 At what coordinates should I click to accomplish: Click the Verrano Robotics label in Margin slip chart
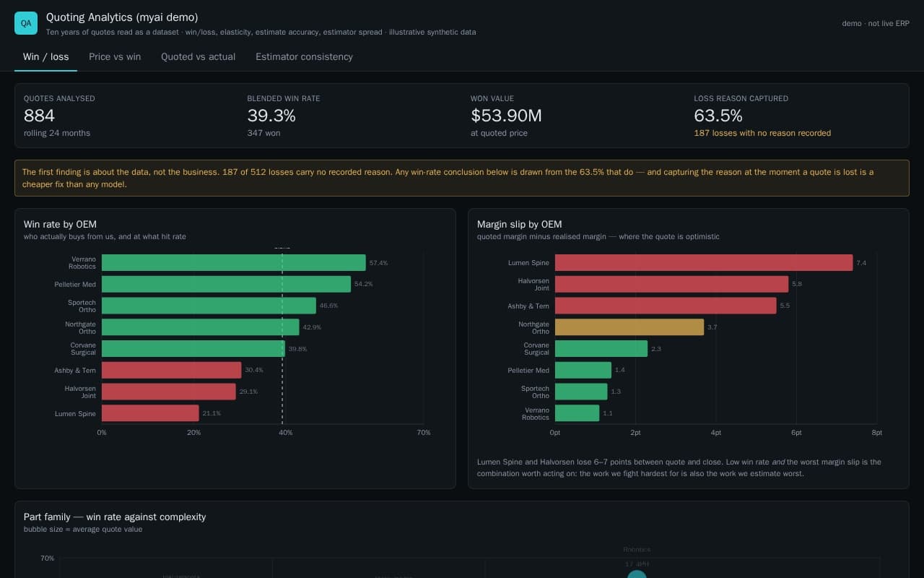(x=536, y=413)
